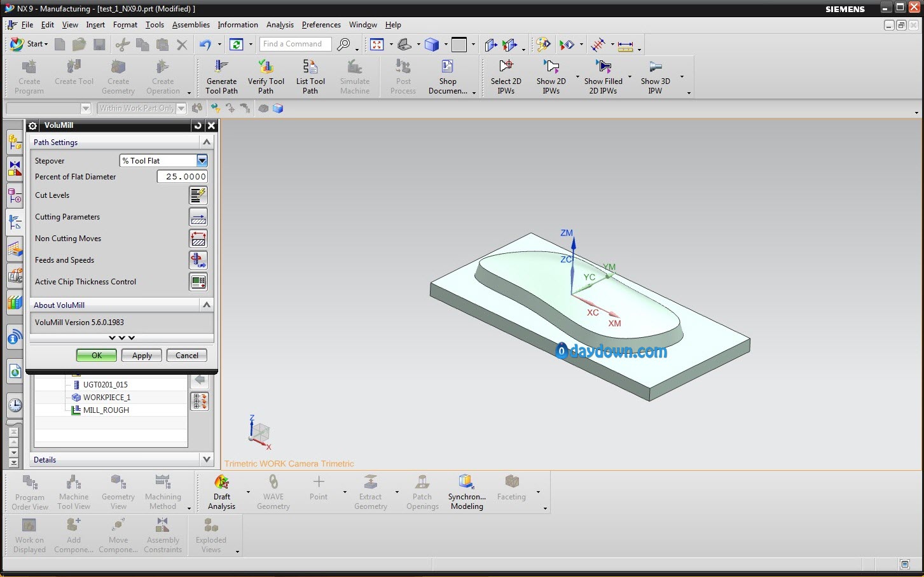Viewport: 924px width, 577px height.
Task: Click the Find a Command search box
Action: click(x=295, y=44)
